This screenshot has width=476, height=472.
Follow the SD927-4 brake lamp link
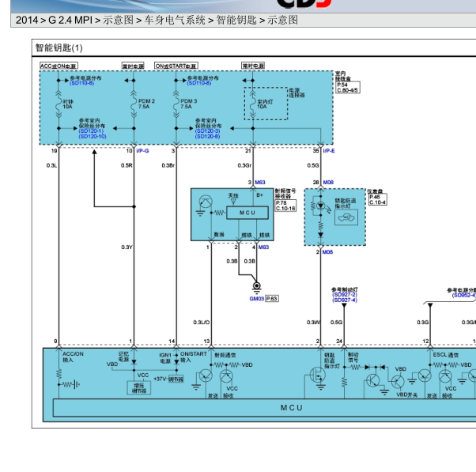[345, 300]
